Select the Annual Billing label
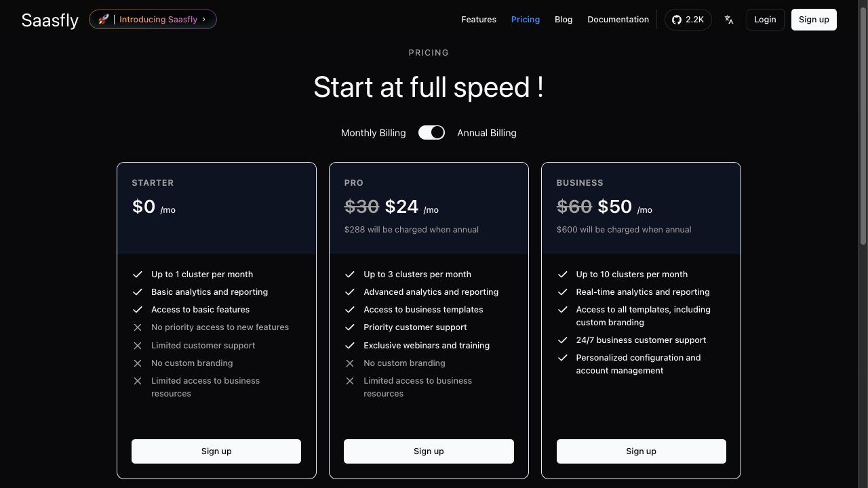Screen dimensions: 868x488 [x=487, y=133]
